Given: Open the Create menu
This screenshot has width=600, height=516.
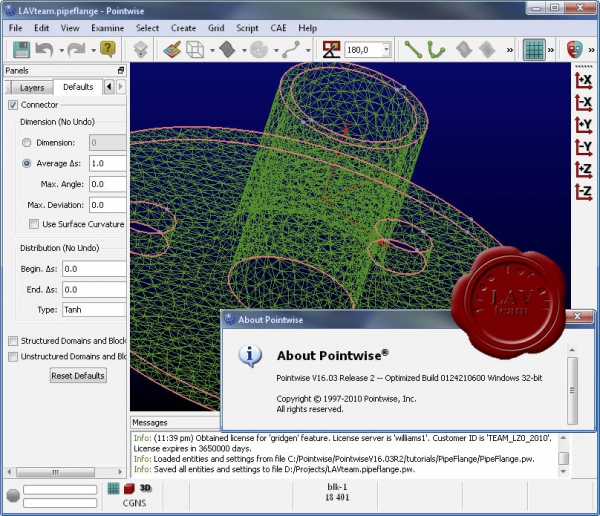Looking at the screenshot, I should tap(183, 28).
